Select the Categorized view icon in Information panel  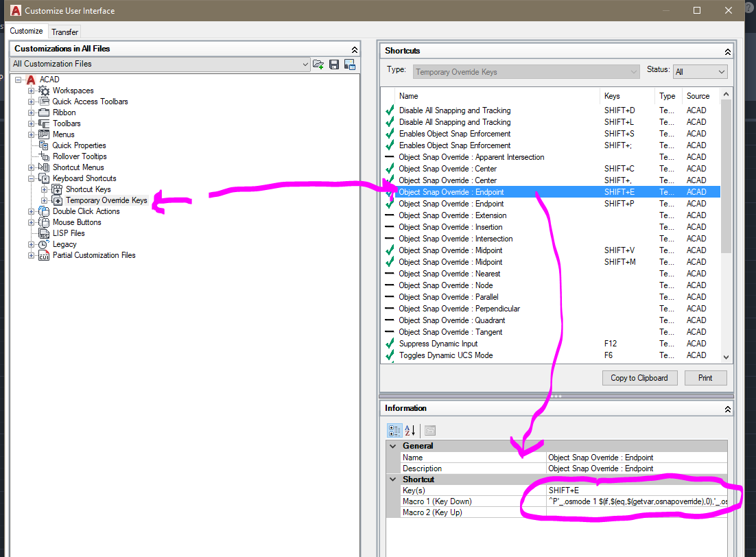(394, 430)
